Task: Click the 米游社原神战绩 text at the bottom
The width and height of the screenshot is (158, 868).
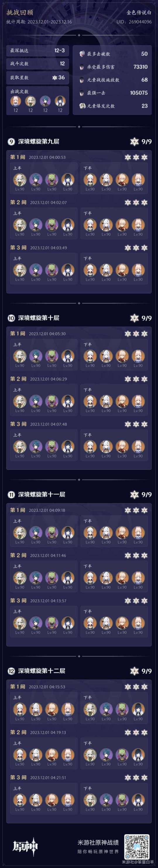Action: (x=98, y=842)
